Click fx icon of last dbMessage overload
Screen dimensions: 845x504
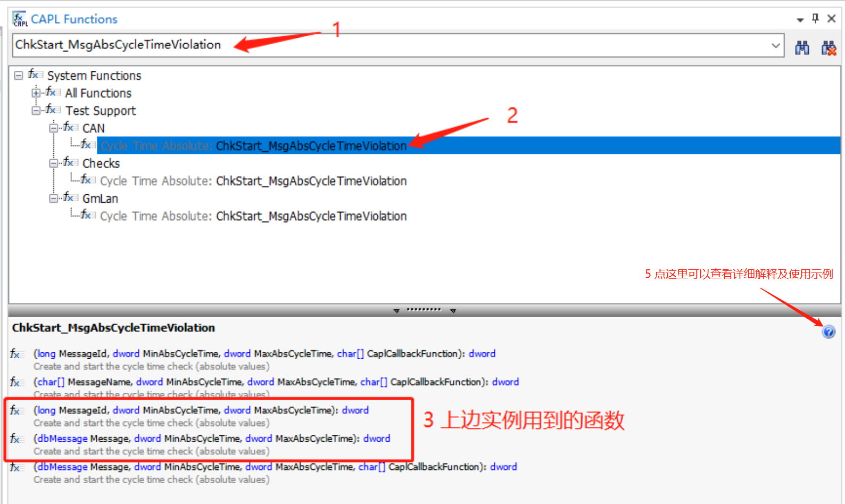tap(17, 467)
